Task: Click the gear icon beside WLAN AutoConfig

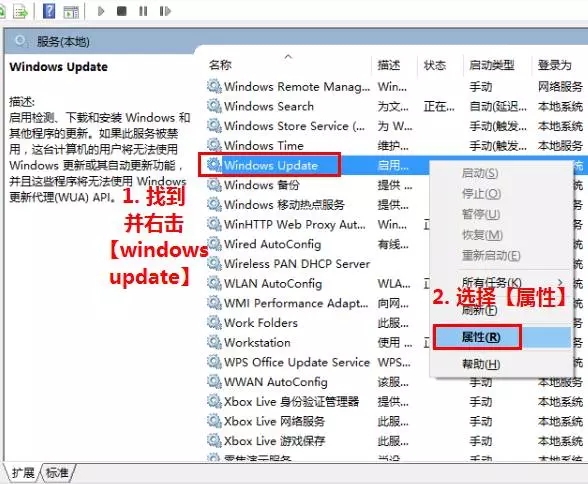Action: [x=214, y=283]
